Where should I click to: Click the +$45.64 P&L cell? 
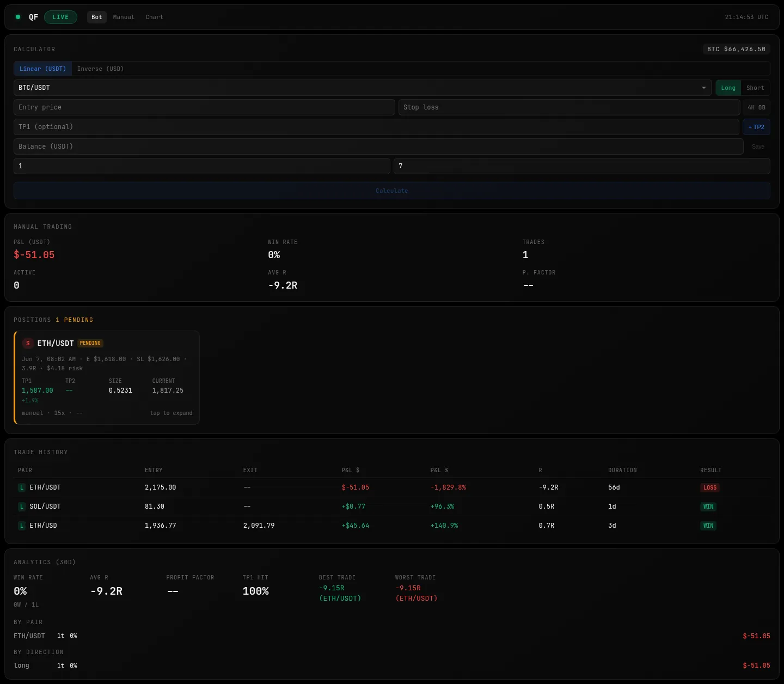click(x=356, y=526)
